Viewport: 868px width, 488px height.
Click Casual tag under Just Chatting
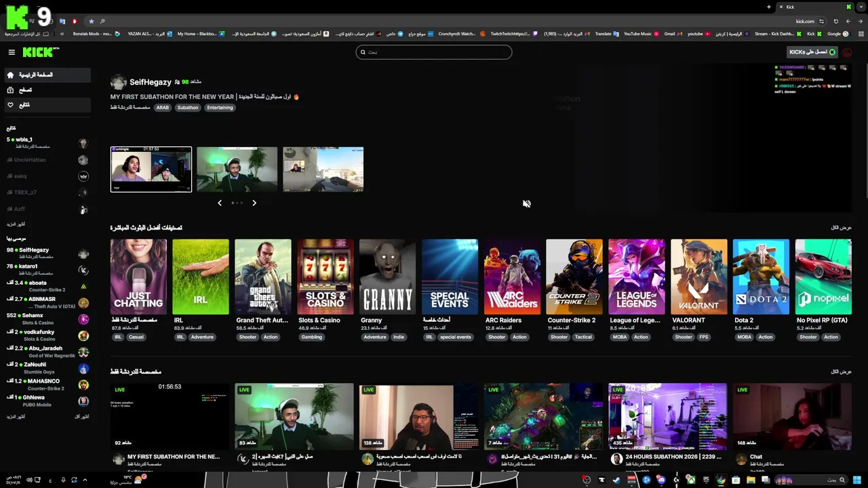pyautogui.click(x=136, y=337)
